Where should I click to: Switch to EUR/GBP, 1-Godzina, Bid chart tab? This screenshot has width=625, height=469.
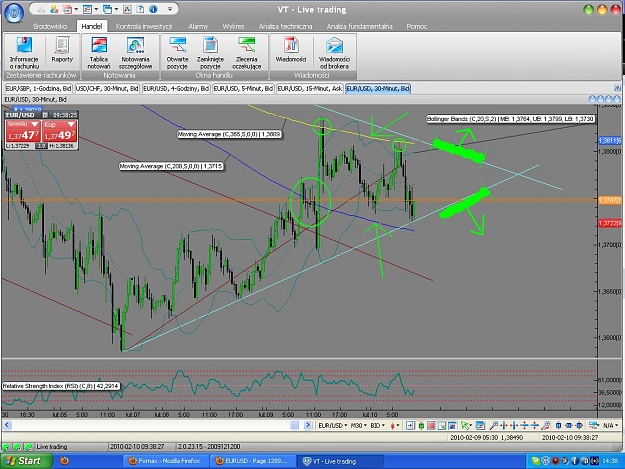click(38, 88)
